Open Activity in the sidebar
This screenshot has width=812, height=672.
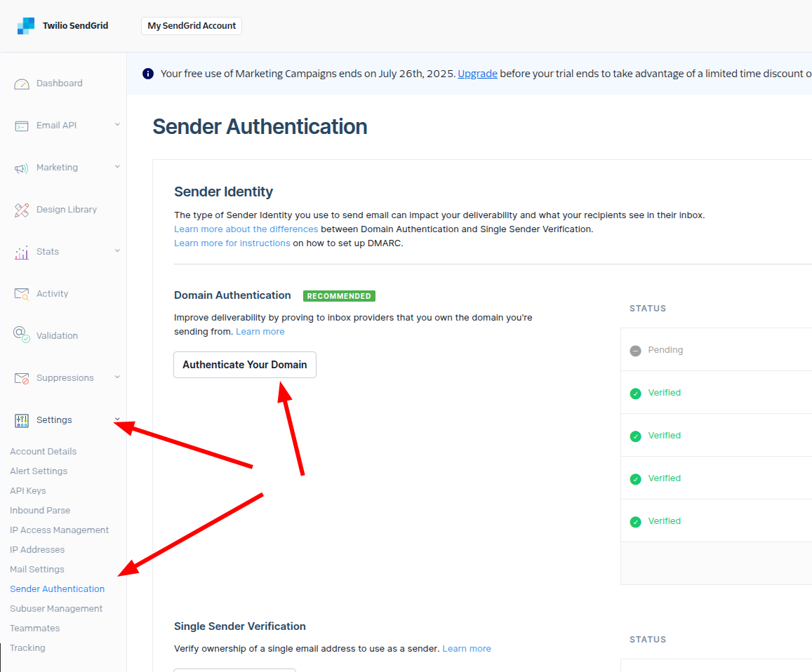pyautogui.click(x=53, y=293)
